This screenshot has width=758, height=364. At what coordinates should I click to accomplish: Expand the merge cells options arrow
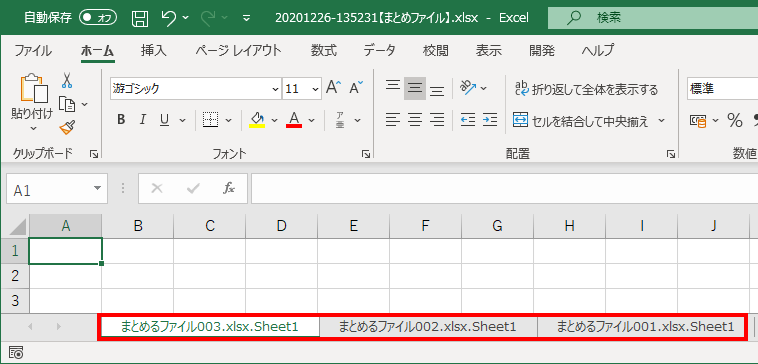coord(662,120)
